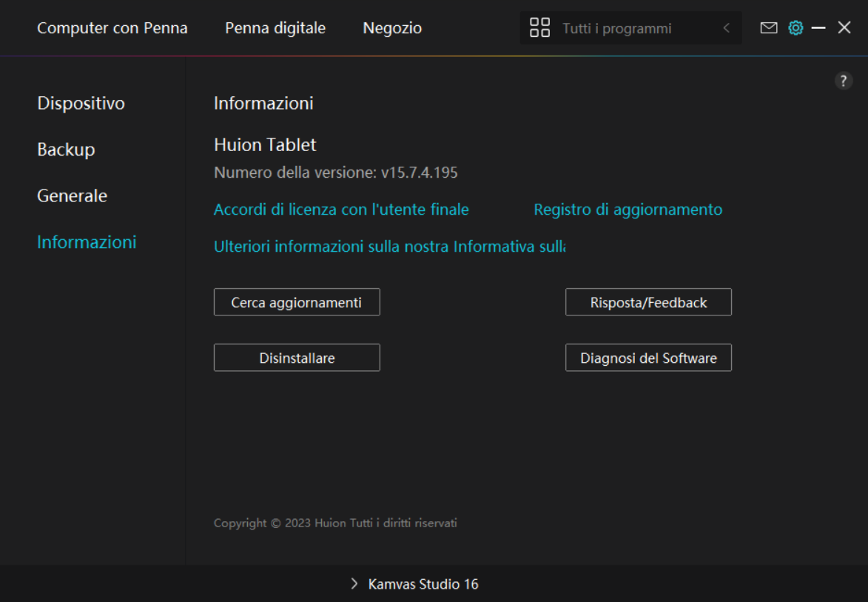Go to the Negozio tab

(392, 28)
